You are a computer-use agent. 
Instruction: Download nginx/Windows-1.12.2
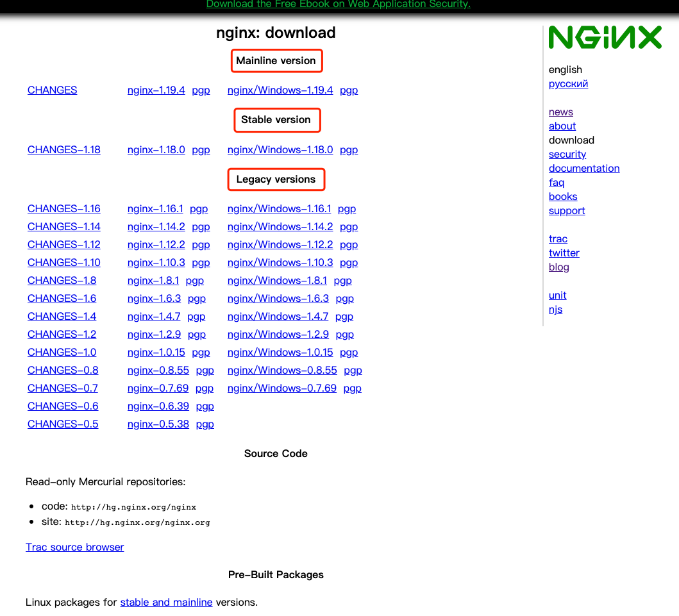[280, 245]
